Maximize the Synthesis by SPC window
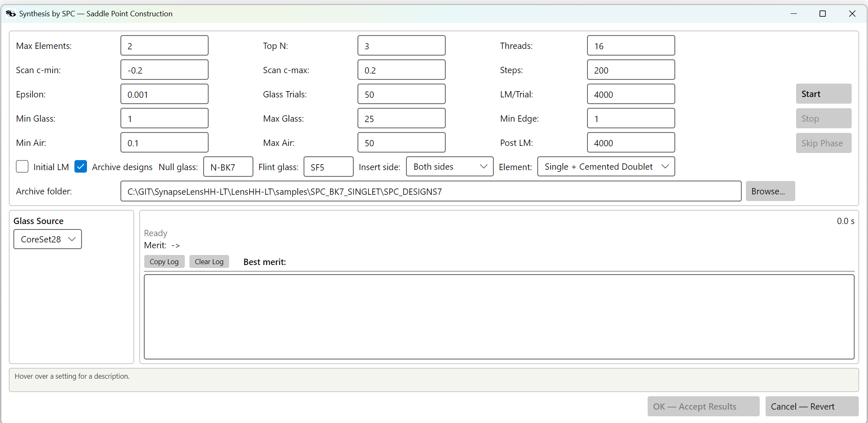 point(822,14)
